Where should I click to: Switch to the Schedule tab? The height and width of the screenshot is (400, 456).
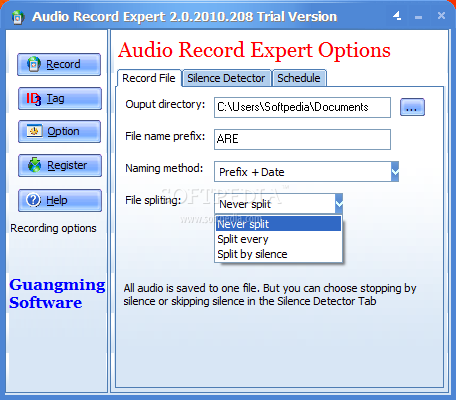click(x=299, y=78)
